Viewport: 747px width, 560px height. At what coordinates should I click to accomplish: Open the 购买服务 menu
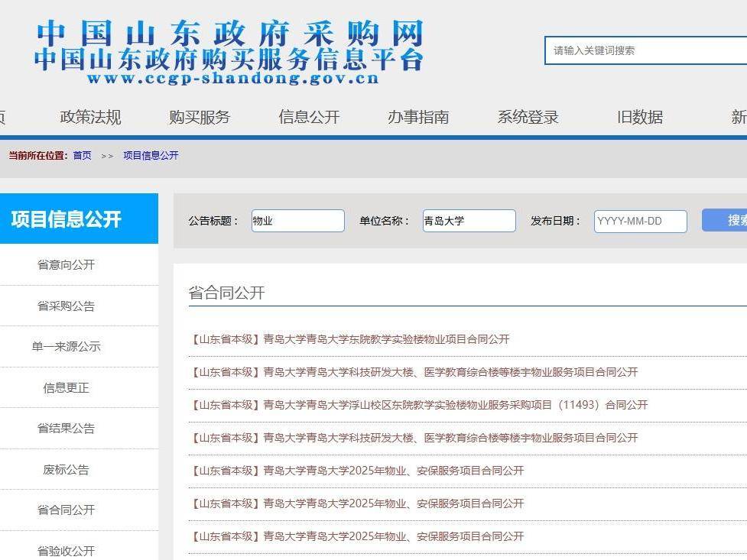pyautogui.click(x=200, y=117)
